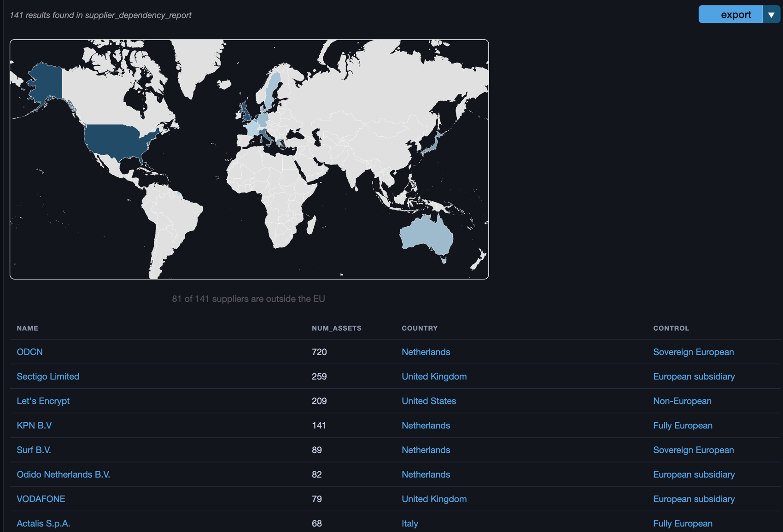The width and height of the screenshot is (783, 532).
Task: Click Non-European in the Let's Encrypt row
Action: (682, 401)
